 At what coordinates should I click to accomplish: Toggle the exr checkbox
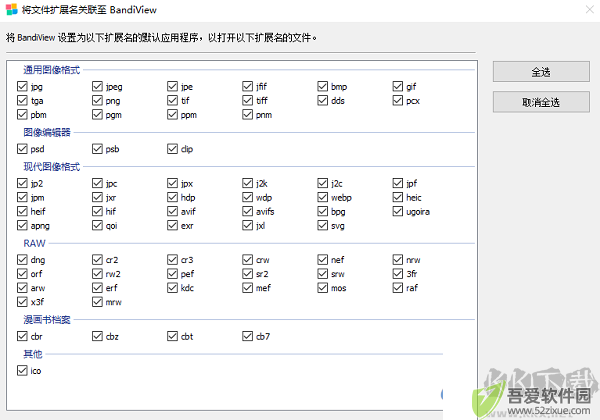(172, 225)
